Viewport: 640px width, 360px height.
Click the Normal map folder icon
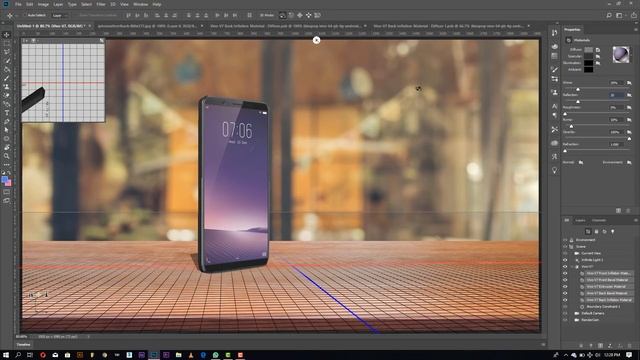click(581, 162)
